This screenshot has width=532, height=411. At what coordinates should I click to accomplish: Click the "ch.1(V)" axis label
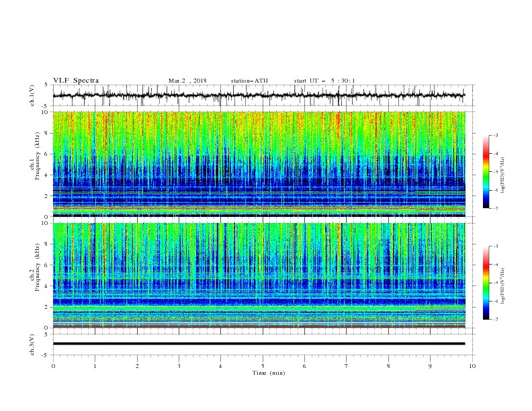pos(32,95)
